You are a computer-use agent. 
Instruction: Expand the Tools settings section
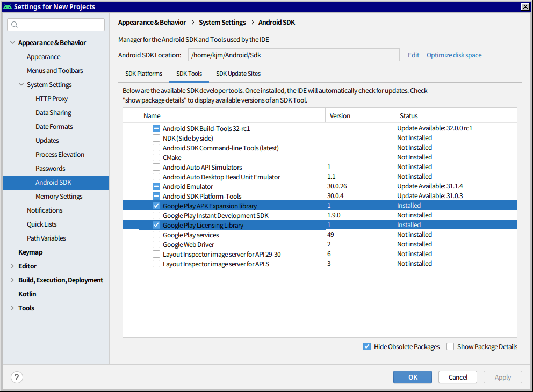(x=12, y=308)
